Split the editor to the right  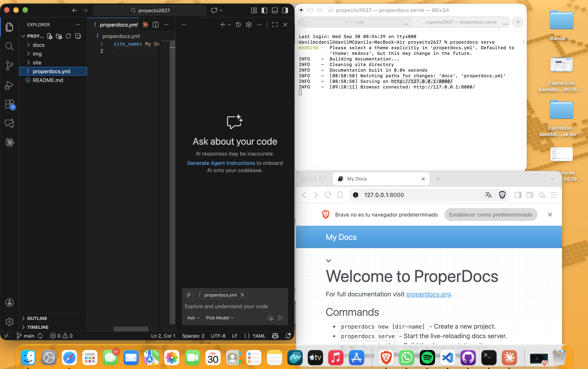[x=156, y=25]
